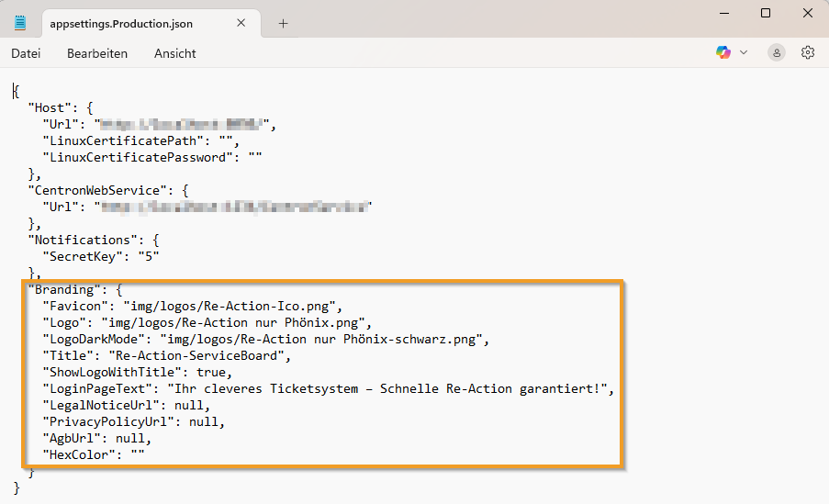Place cursor in empty HexColor value
Image resolution: width=829 pixels, height=504 pixels.
pos(138,454)
